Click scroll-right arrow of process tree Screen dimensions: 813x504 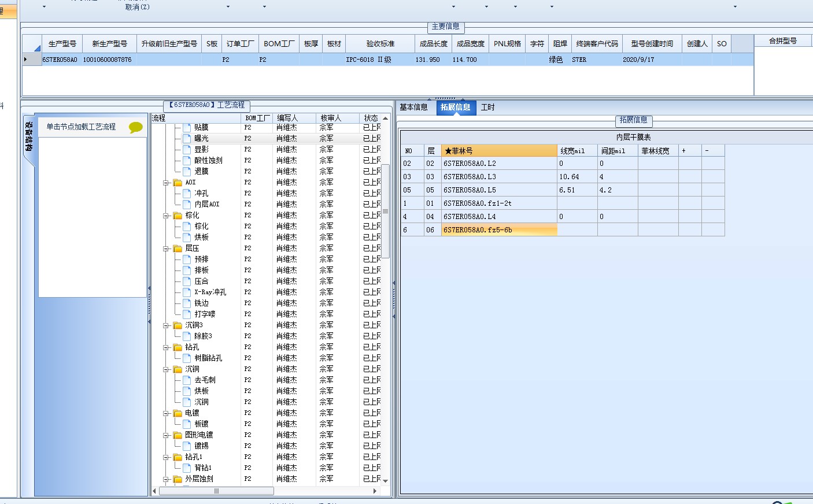pyautogui.click(x=375, y=491)
